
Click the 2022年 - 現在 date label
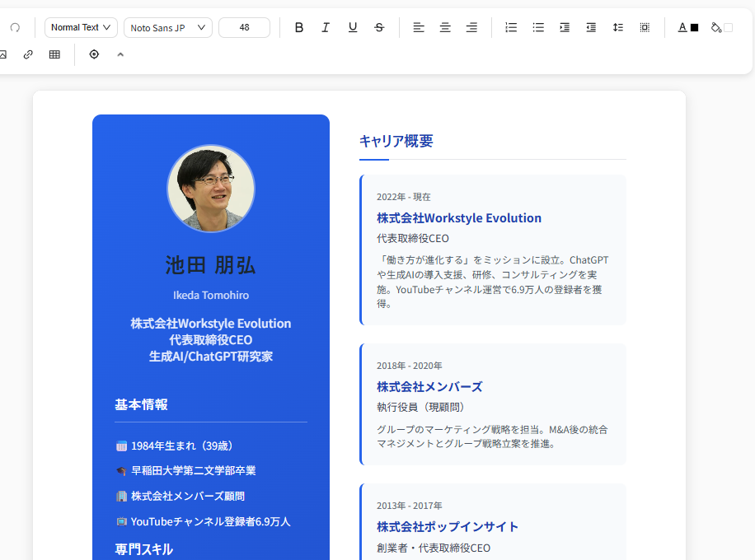point(404,197)
